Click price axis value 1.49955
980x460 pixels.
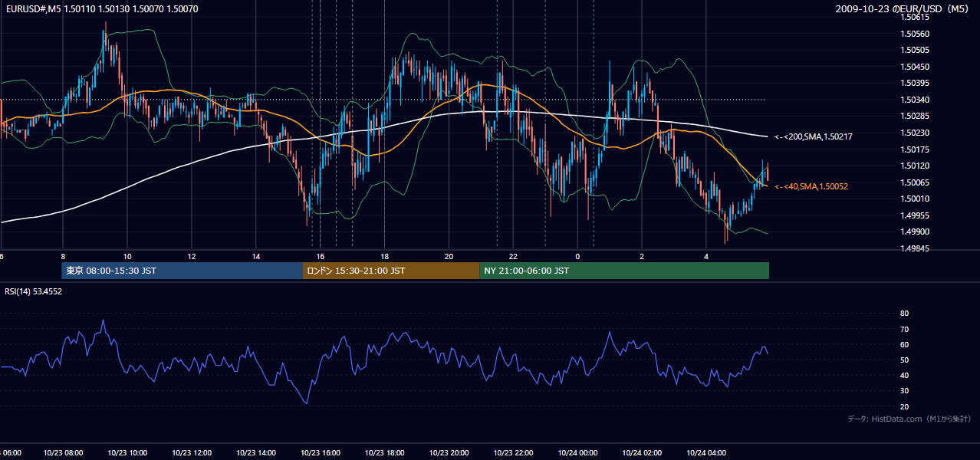pyautogui.click(x=913, y=215)
